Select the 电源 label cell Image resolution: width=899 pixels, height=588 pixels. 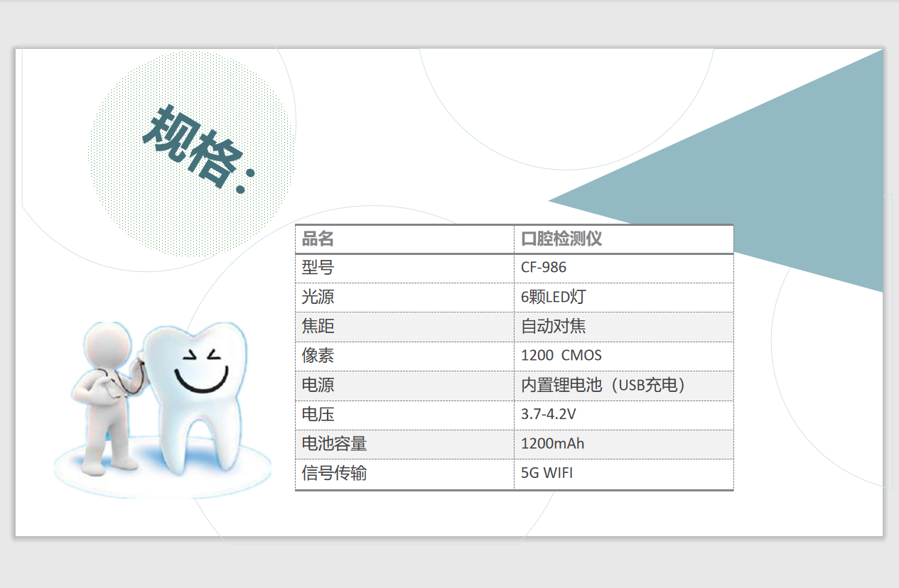(404, 386)
